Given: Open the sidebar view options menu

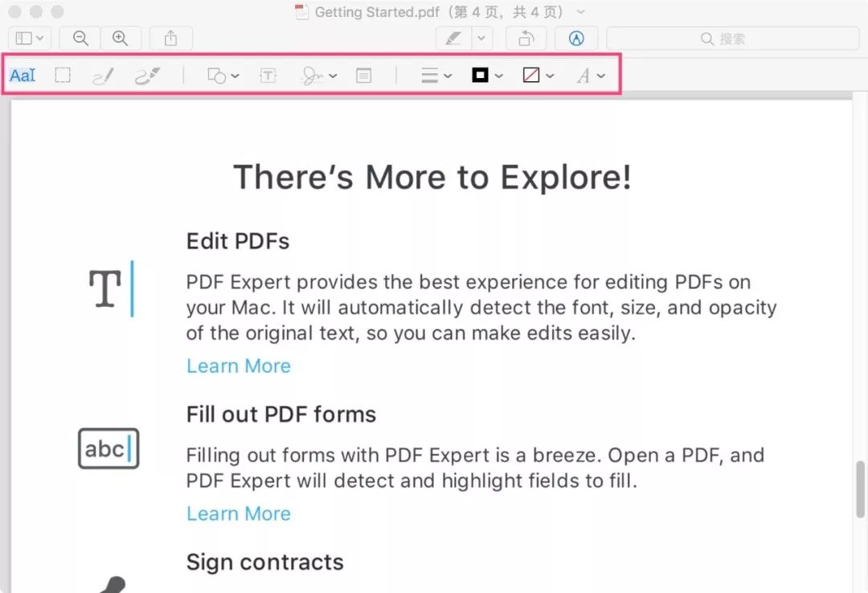Looking at the screenshot, I should 30,38.
